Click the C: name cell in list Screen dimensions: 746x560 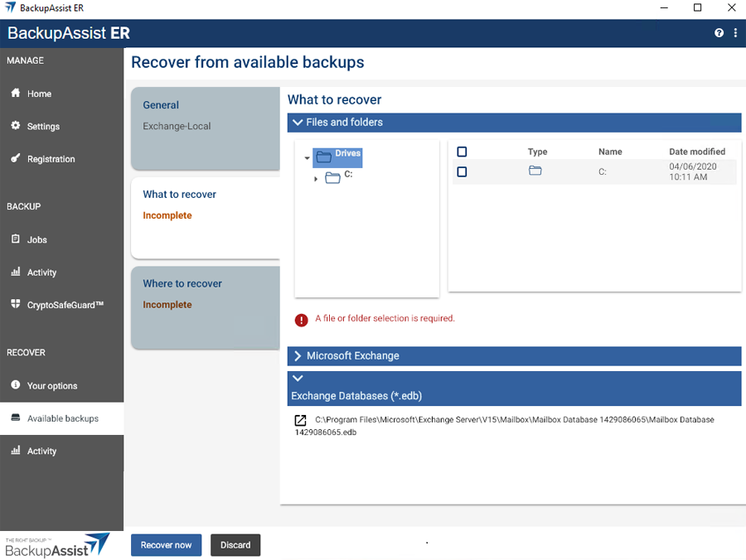(x=603, y=171)
